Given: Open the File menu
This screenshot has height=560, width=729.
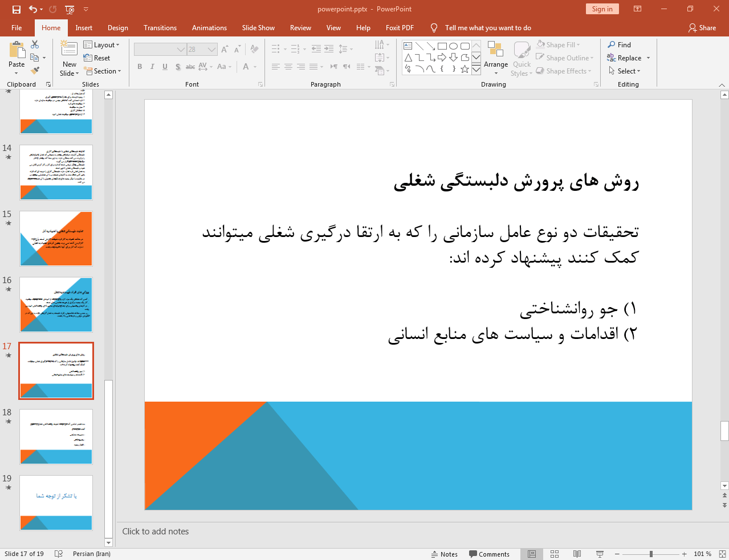Looking at the screenshot, I should click(x=17, y=28).
